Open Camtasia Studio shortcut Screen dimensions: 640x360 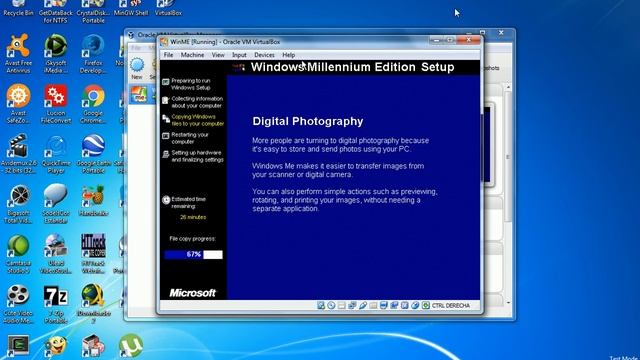pyautogui.click(x=18, y=254)
